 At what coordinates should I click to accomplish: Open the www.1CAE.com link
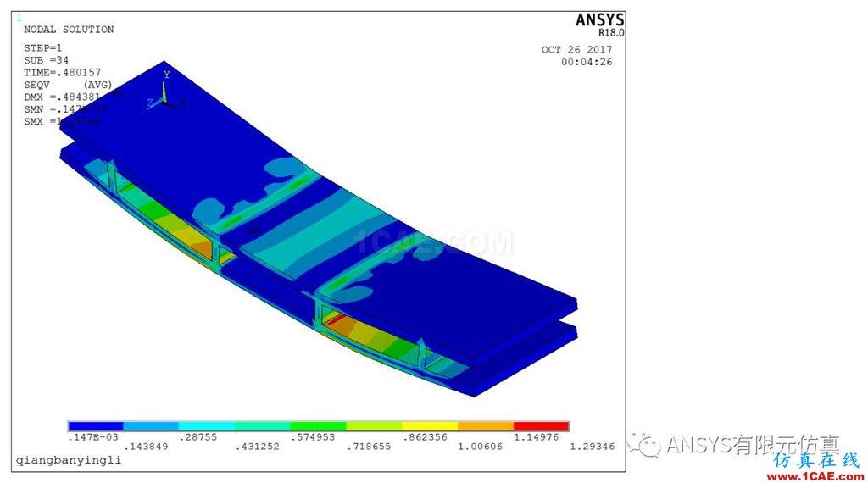(814, 476)
